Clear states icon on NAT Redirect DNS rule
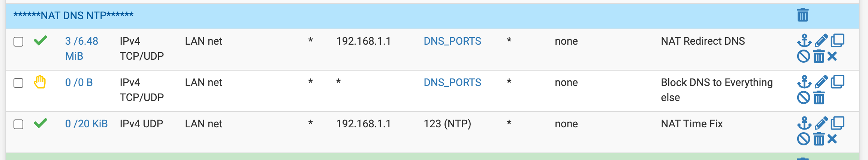Image resolution: width=868 pixels, height=160 pixels. (832, 57)
